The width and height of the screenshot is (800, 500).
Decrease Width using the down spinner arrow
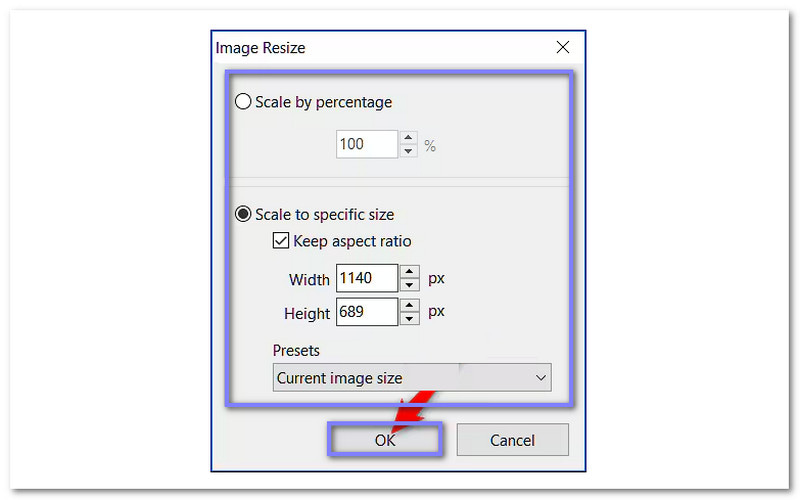pos(409,284)
